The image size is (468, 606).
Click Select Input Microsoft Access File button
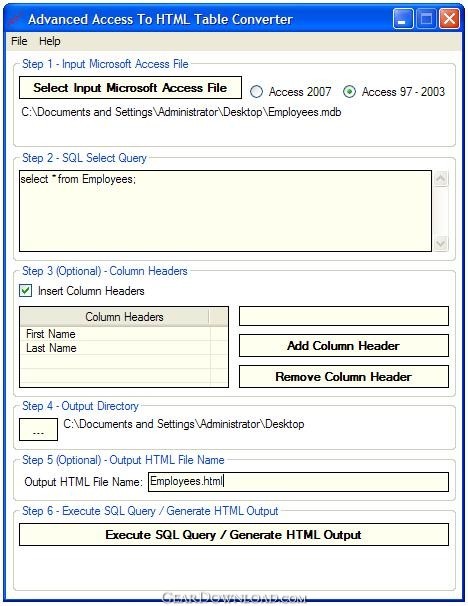point(130,88)
